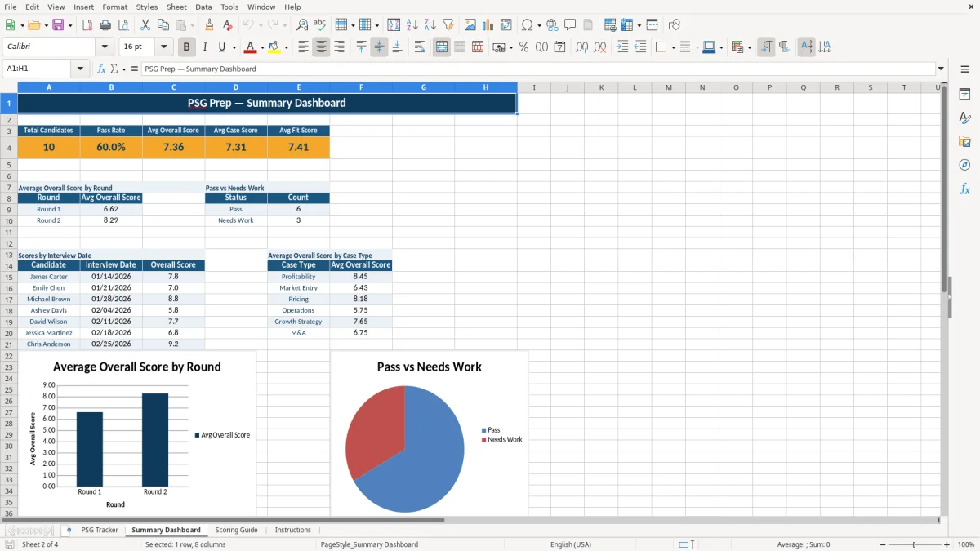The width and height of the screenshot is (980, 551).
Task: Click the zoom in plus button
Action: pyautogui.click(x=947, y=544)
